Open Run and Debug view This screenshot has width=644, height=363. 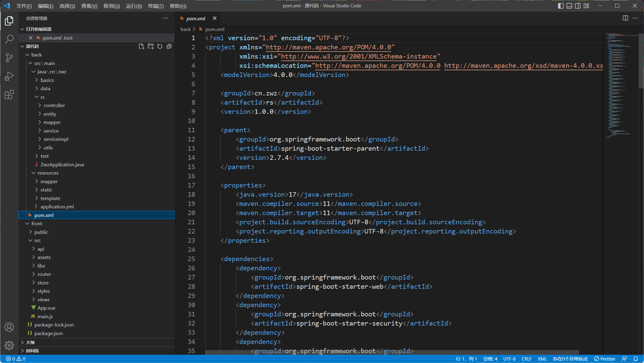click(9, 76)
